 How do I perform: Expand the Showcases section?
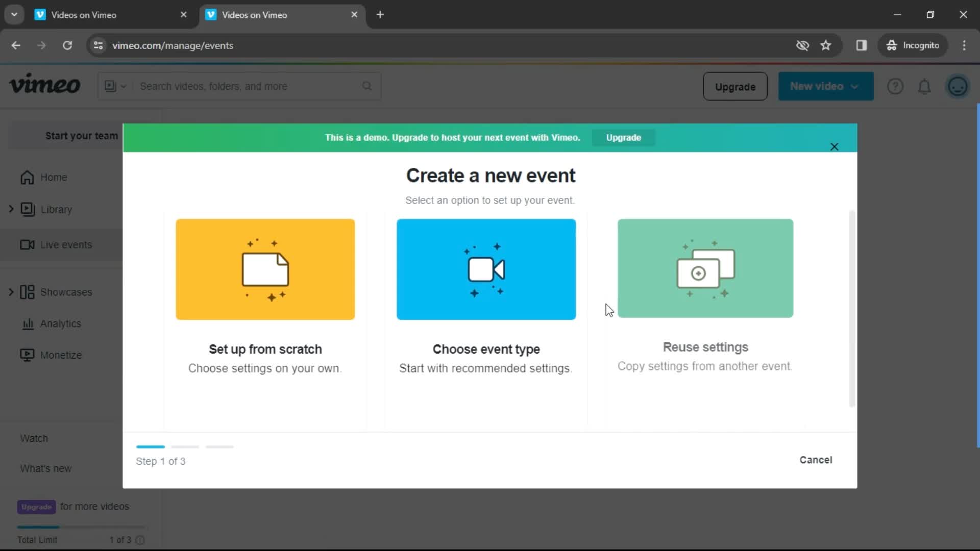click(11, 292)
